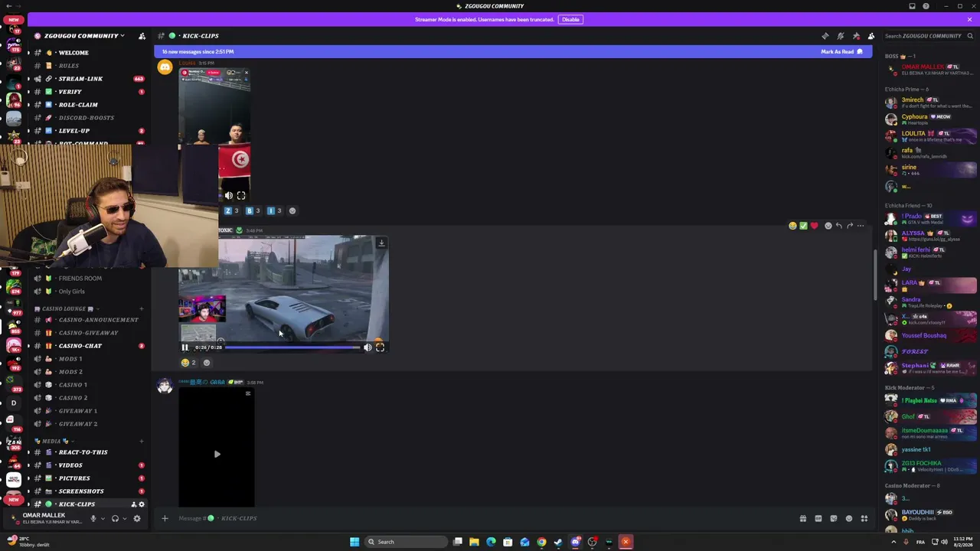The height and width of the screenshot is (551, 980).
Task: Open user settings gear icon
Action: coord(137,518)
